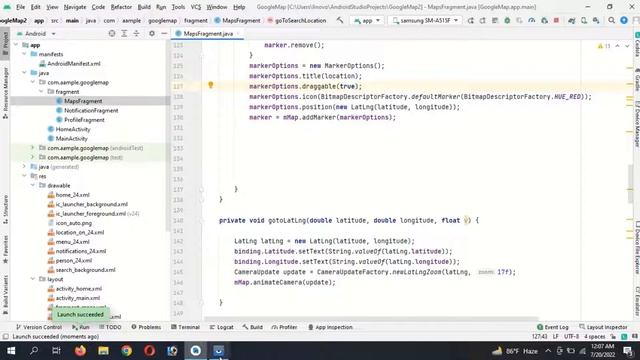Open the Layout Inspector

click(x=603, y=327)
